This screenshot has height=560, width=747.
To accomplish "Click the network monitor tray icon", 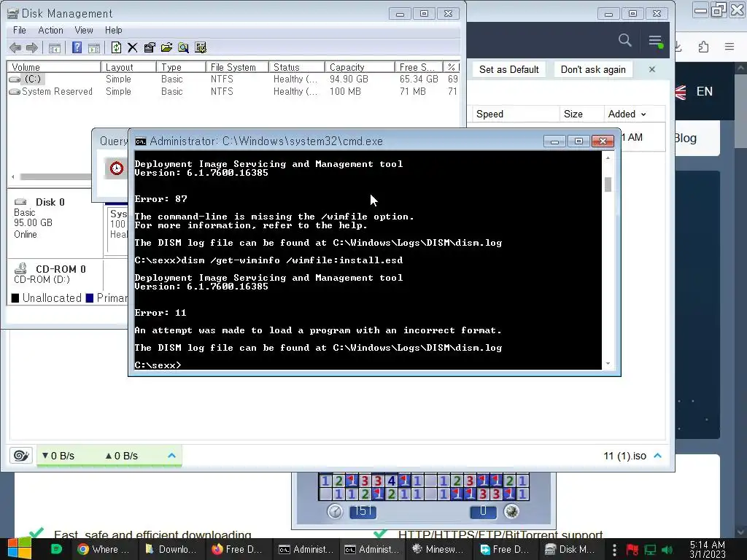I will point(650,550).
